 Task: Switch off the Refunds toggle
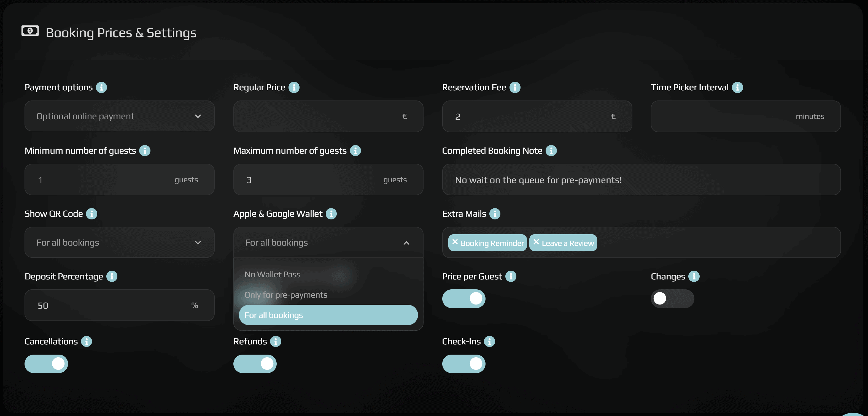[x=255, y=364]
